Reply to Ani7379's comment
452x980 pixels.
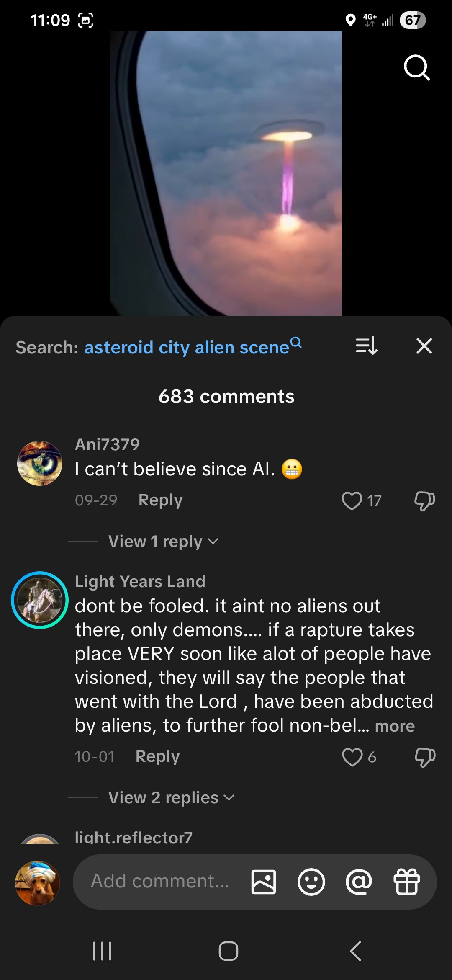(x=160, y=500)
